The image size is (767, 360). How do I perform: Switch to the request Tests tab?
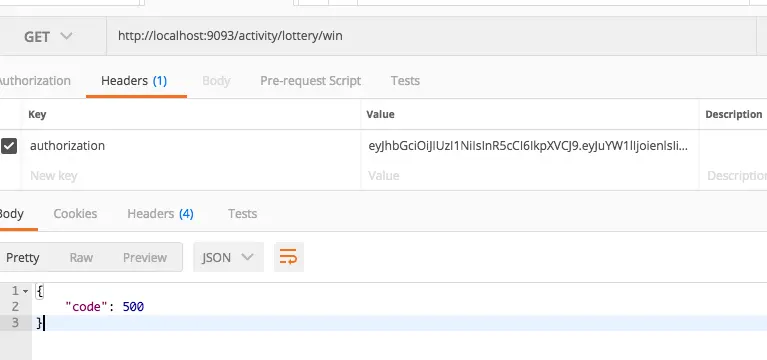pos(405,81)
